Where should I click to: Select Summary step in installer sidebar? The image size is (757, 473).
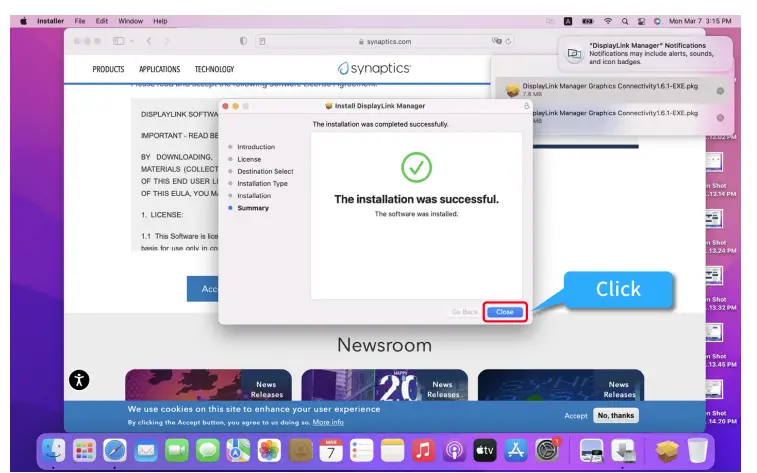[253, 208]
